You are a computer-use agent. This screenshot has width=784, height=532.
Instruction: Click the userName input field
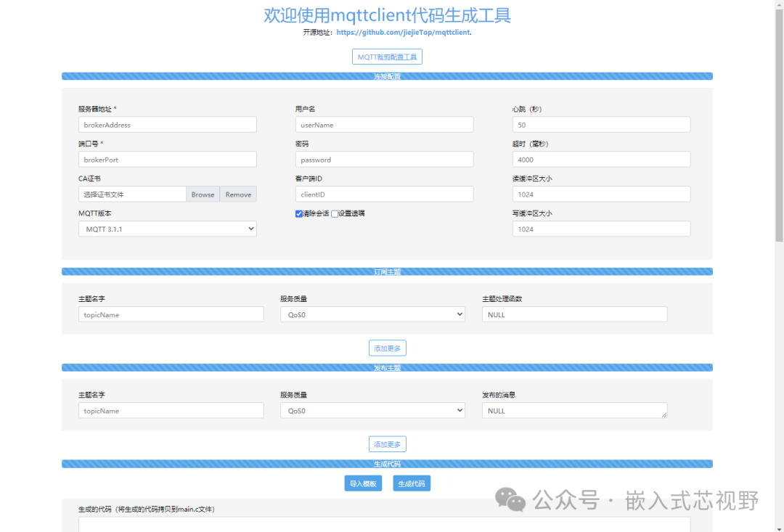click(x=385, y=125)
